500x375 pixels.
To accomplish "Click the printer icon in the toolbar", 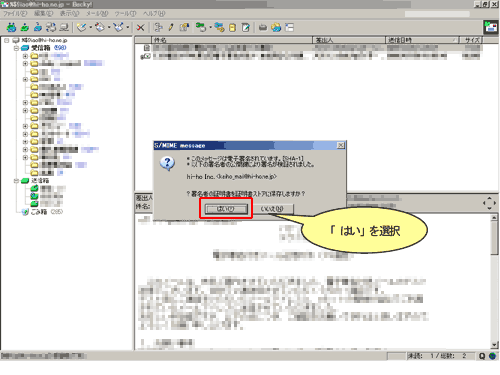I will pos(263,27).
